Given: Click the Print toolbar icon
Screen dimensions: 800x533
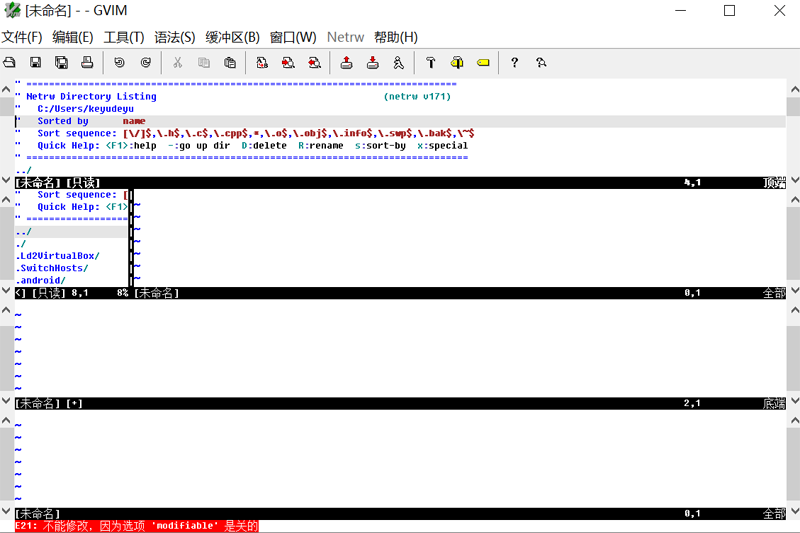Looking at the screenshot, I should (x=87, y=63).
